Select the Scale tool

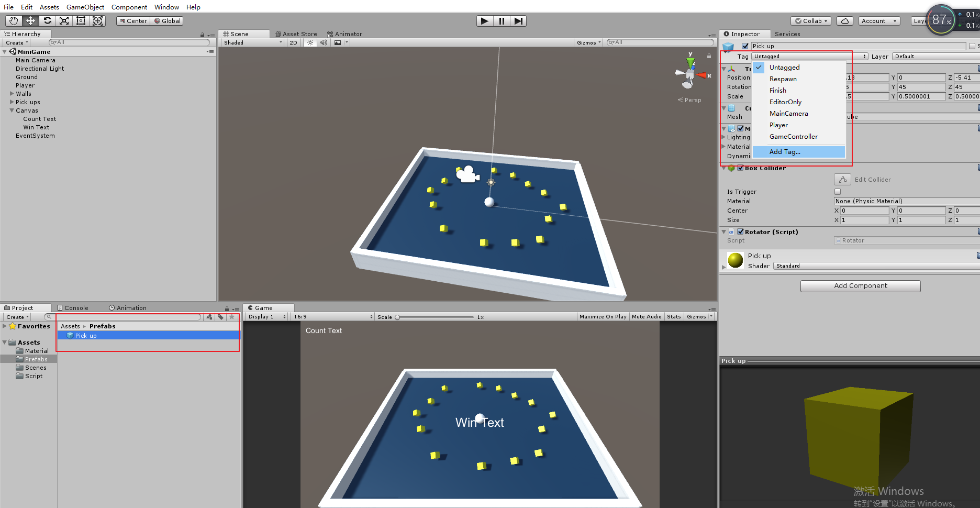64,21
